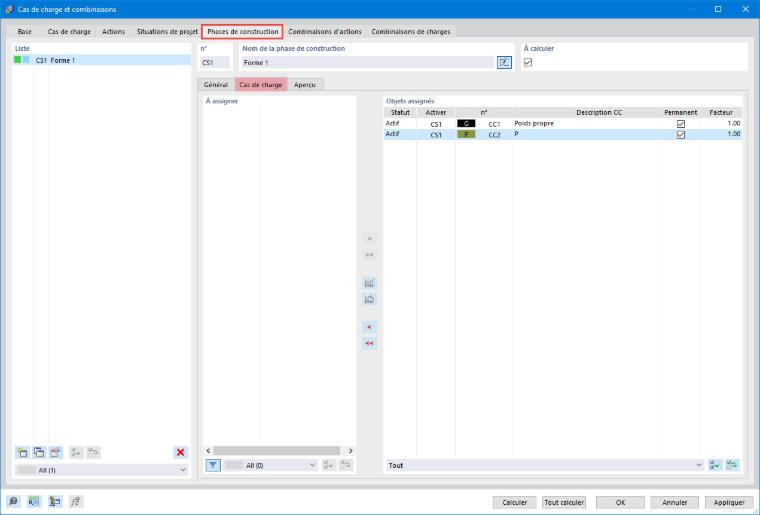This screenshot has width=760, height=515.
Task: Invert selection under À assigner list
Action: click(x=346, y=465)
